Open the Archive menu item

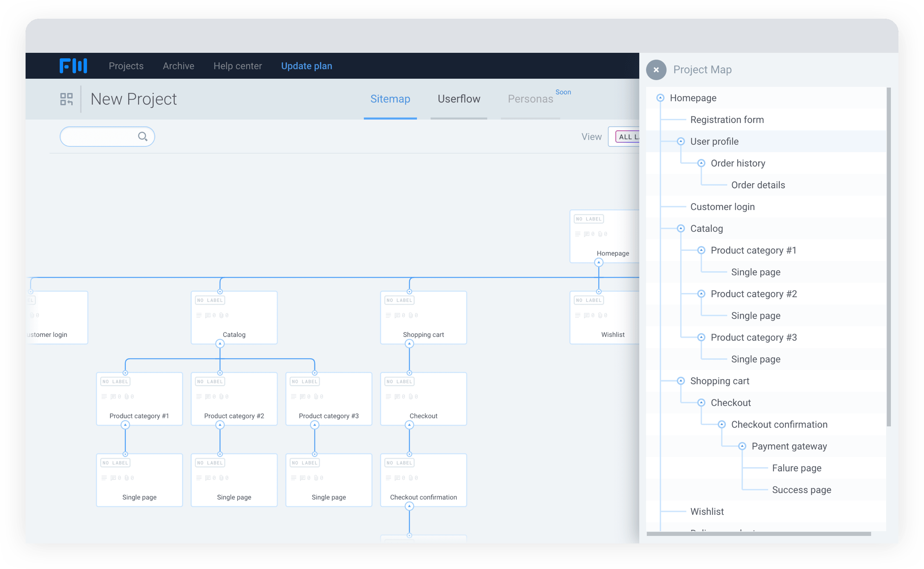coord(178,66)
